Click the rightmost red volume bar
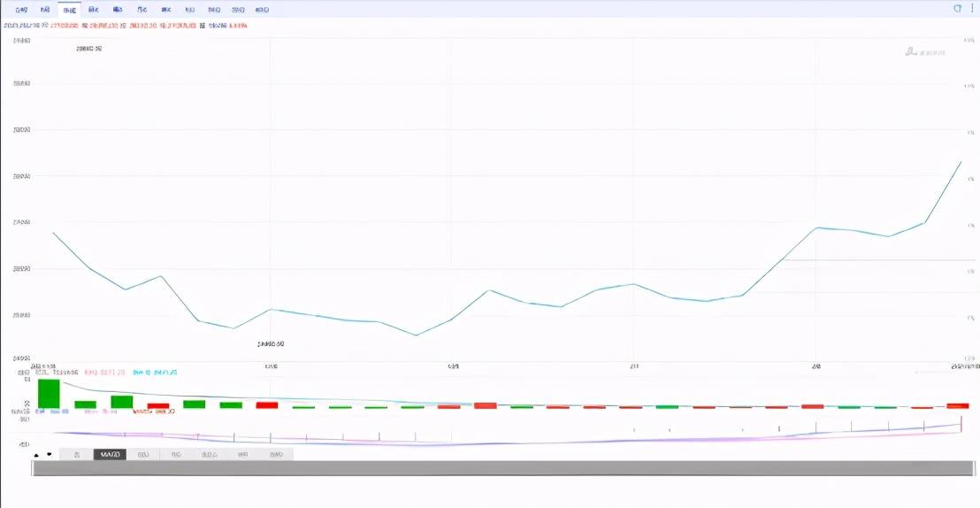 click(x=958, y=406)
